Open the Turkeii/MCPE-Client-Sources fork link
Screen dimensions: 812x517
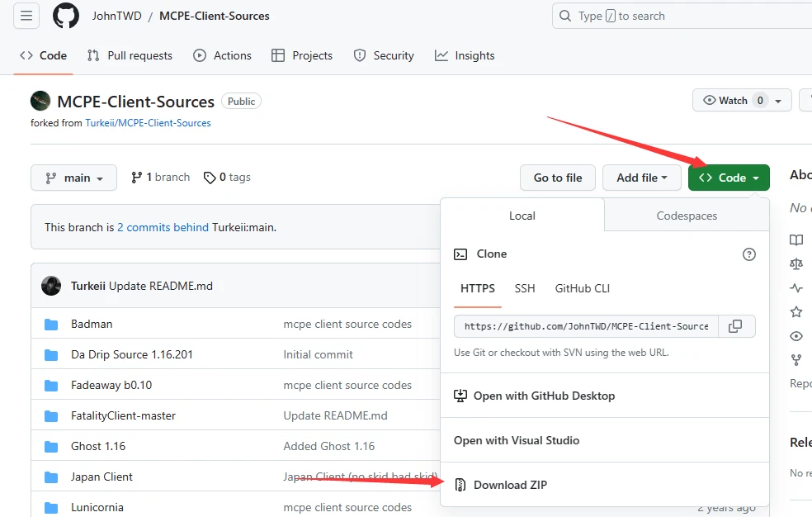point(148,123)
